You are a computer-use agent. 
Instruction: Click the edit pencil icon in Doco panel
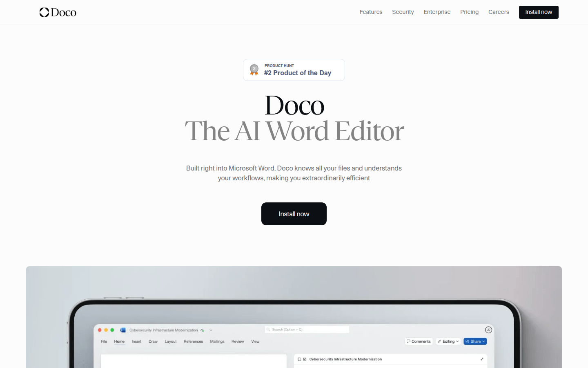click(x=305, y=359)
